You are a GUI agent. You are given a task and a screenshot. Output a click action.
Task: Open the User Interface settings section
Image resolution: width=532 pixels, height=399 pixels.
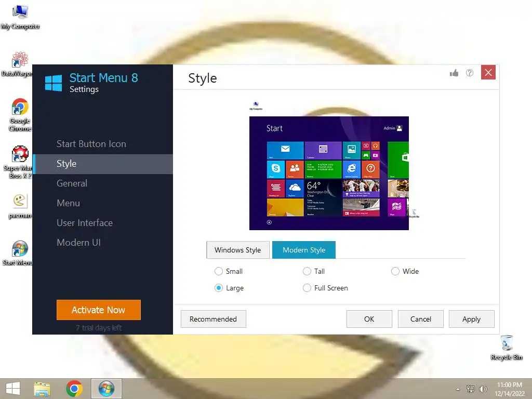click(102, 223)
